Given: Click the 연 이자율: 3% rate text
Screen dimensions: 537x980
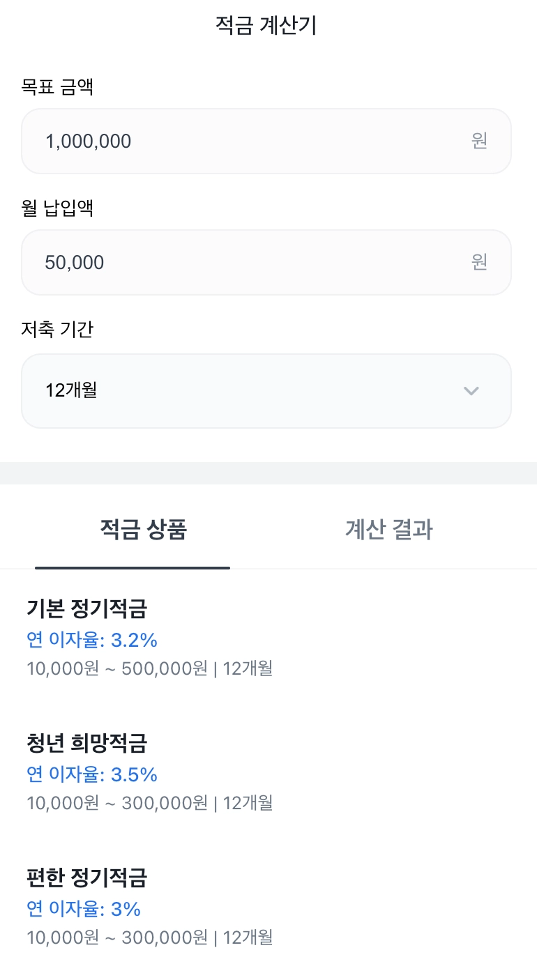Looking at the screenshot, I should (84, 909).
